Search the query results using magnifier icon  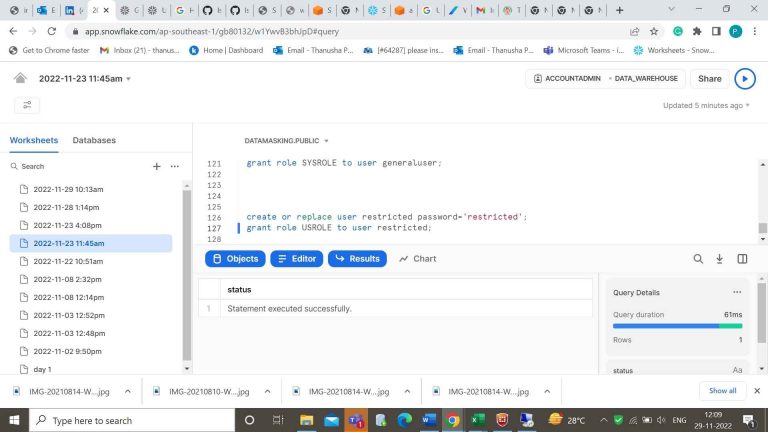point(698,258)
